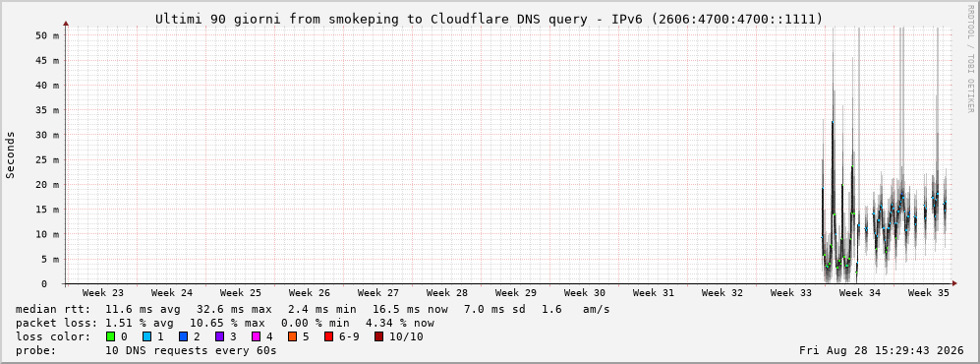The height and width of the screenshot is (364, 980).
Task: Click the light blue loss 1 swatch
Action: pos(146,336)
